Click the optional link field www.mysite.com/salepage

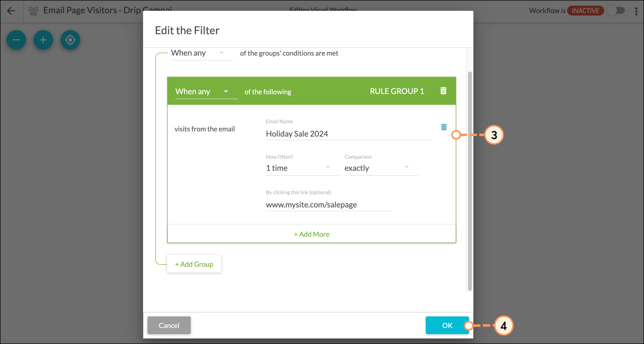tap(328, 205)
